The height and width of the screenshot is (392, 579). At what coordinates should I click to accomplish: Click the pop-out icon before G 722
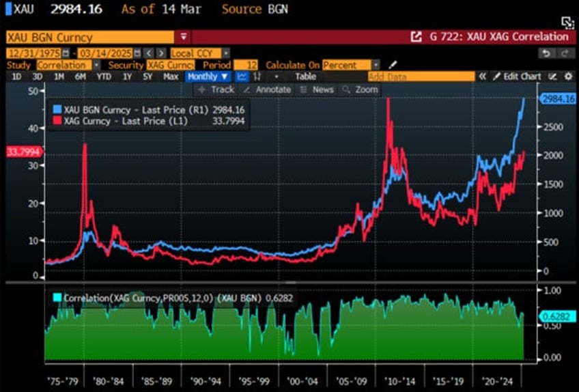(x=416, y=37)
